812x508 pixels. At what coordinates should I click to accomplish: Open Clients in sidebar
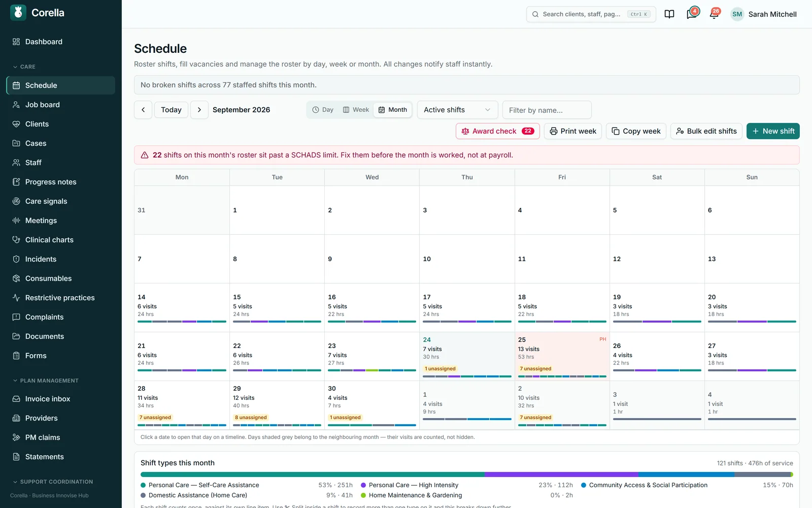click(x=61, y=124)
